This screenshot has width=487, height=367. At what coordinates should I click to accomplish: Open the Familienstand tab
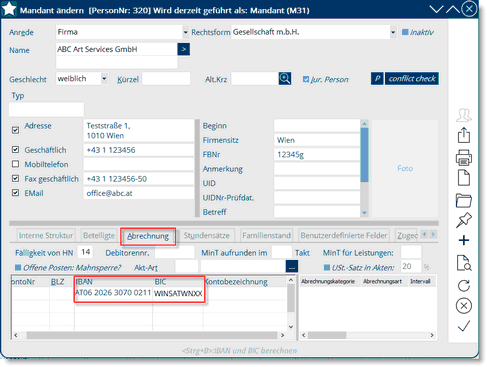pyautogui.click(x=266, y=236)
